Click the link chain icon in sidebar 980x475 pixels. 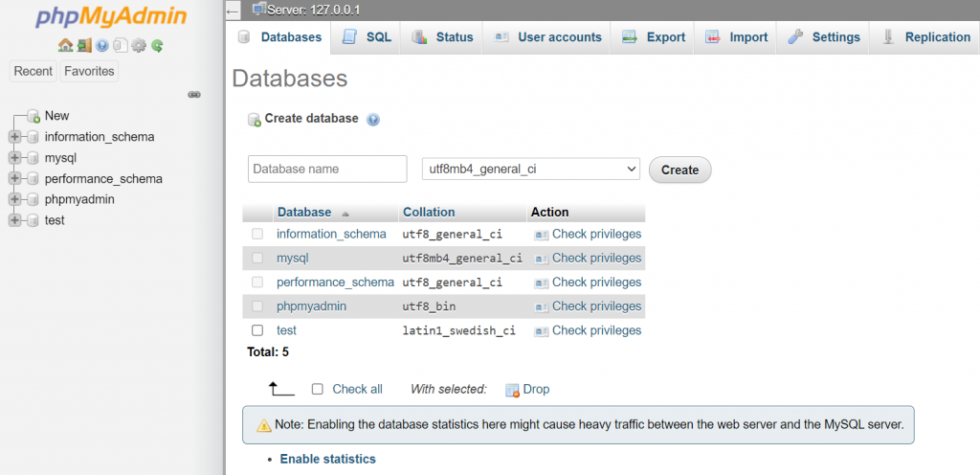194,95
